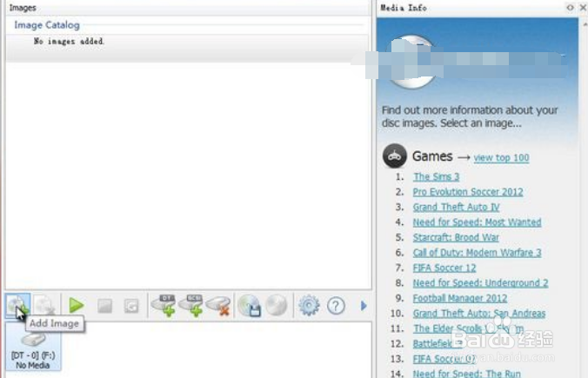The image size is (588, 378).
Task: Open the view top 100 link
Action: 501,158
